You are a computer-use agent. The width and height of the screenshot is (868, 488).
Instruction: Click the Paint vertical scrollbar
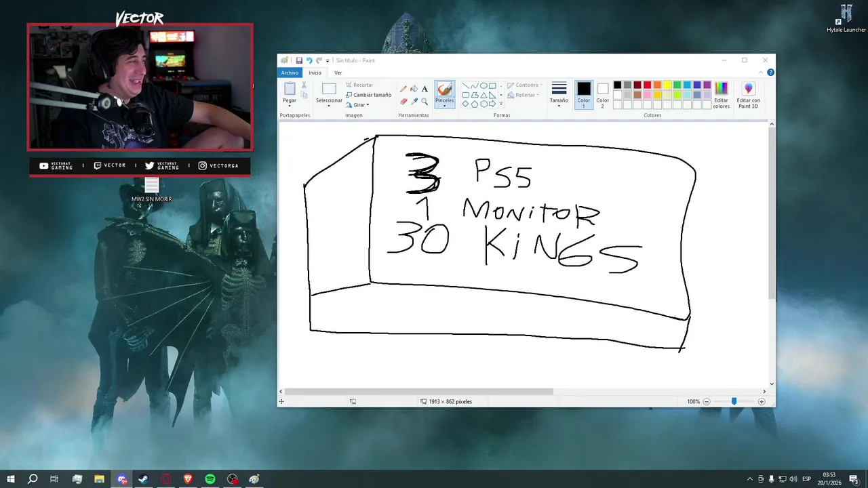click(x=772, y=213)
